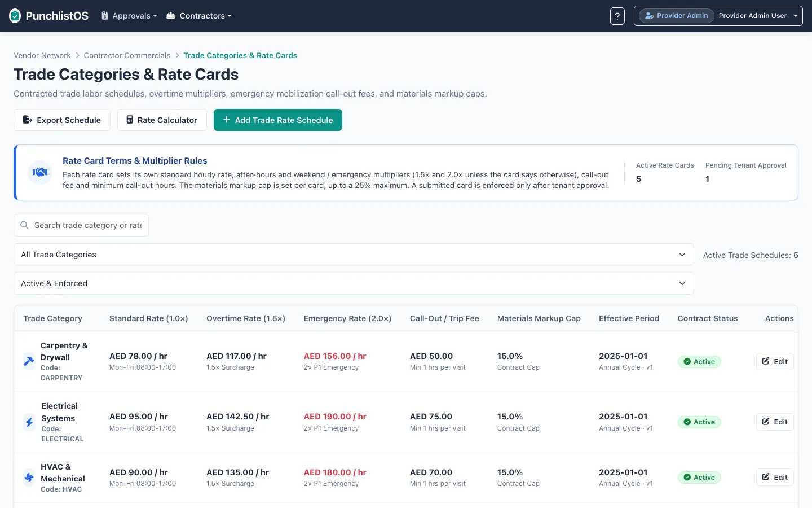The width and height of the screenshot is (812, 508).
Task: Click the Active Trade Schedules: 5 label
Action: [x=751, y=255]
